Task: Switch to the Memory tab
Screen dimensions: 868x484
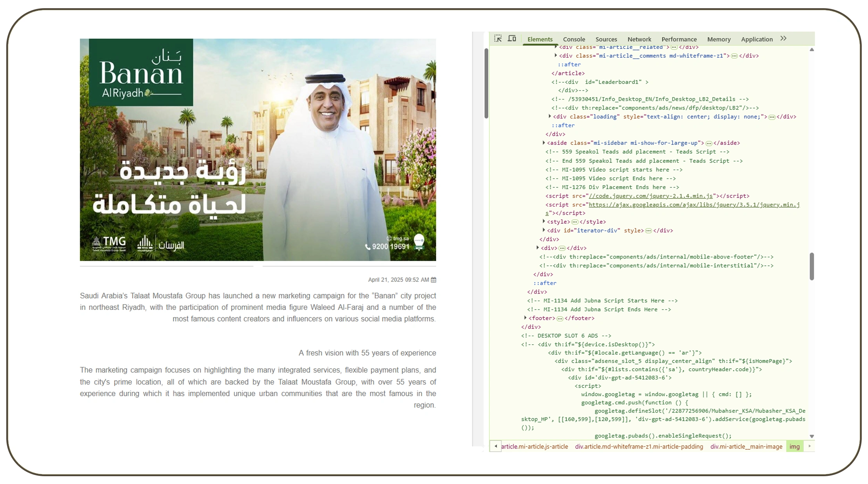Action: point(719,39)
